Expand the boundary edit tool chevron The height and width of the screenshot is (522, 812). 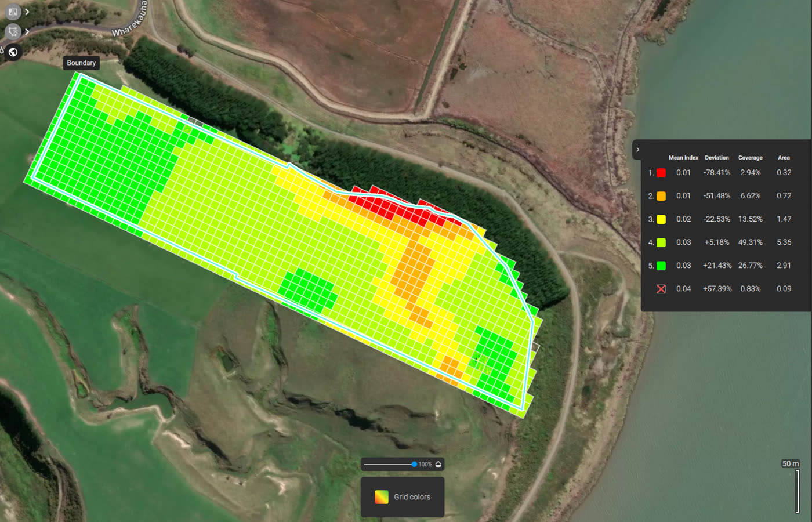(x=27, y=31)
